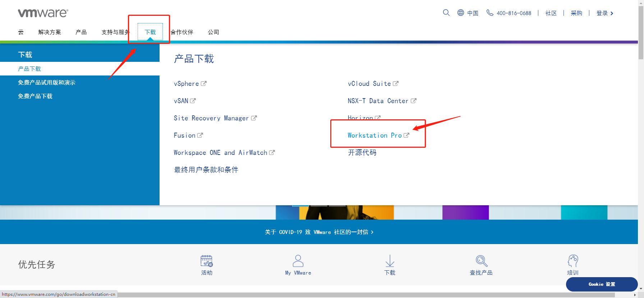Open the 开源代码 link
Viewport: 644px width, 298px height.
[x=362, y=152]
